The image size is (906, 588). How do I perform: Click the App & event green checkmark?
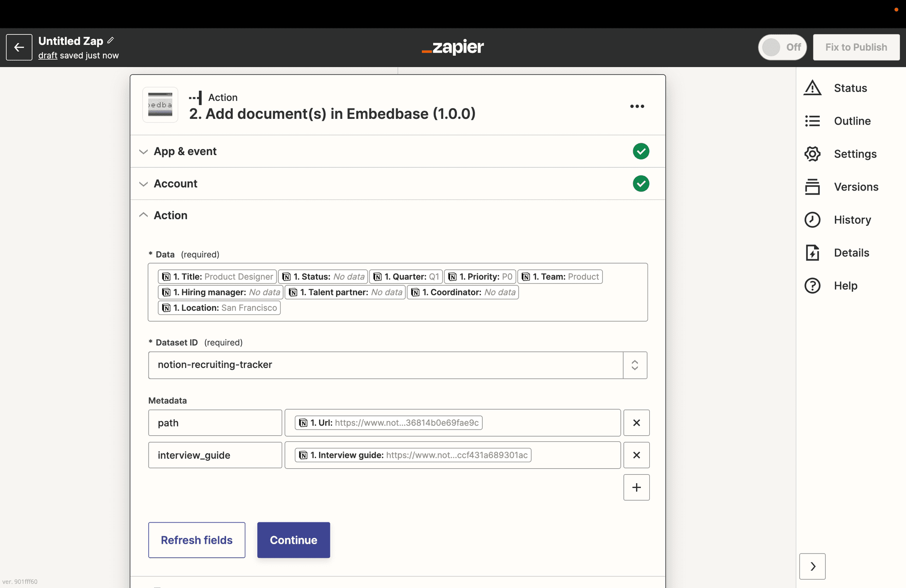coord(641,151)
